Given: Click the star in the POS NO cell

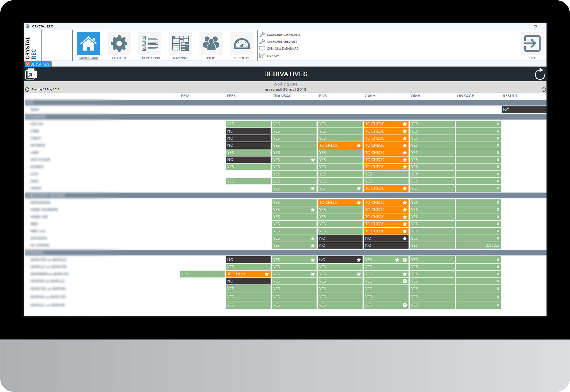Looking at the screenshot, I should 359,260.
